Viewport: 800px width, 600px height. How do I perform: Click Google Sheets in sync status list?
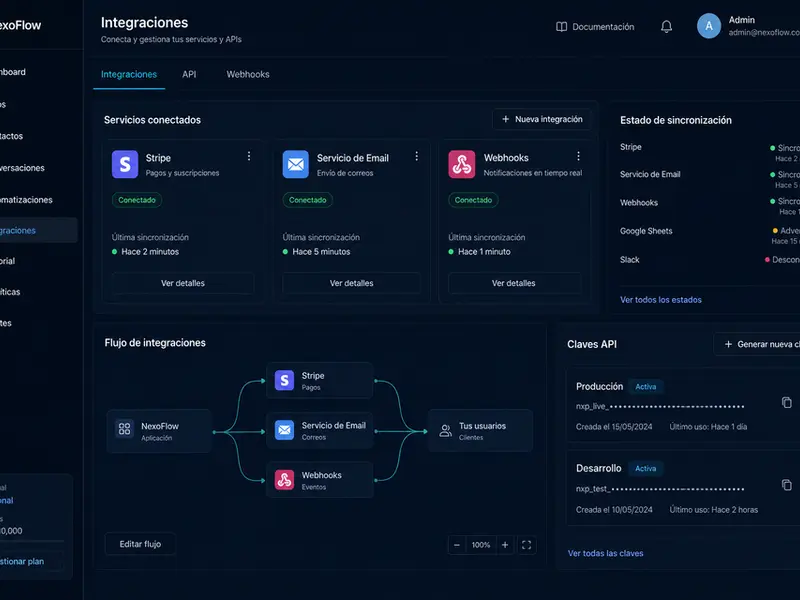(646, 231)
